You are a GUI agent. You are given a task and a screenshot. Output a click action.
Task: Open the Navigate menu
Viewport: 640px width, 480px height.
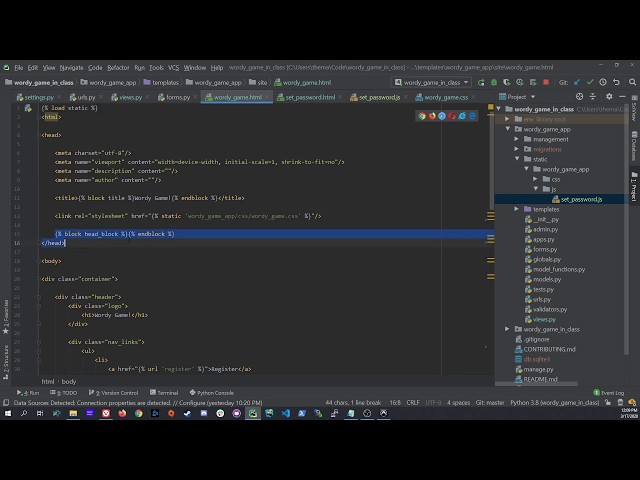pos(71,68)
